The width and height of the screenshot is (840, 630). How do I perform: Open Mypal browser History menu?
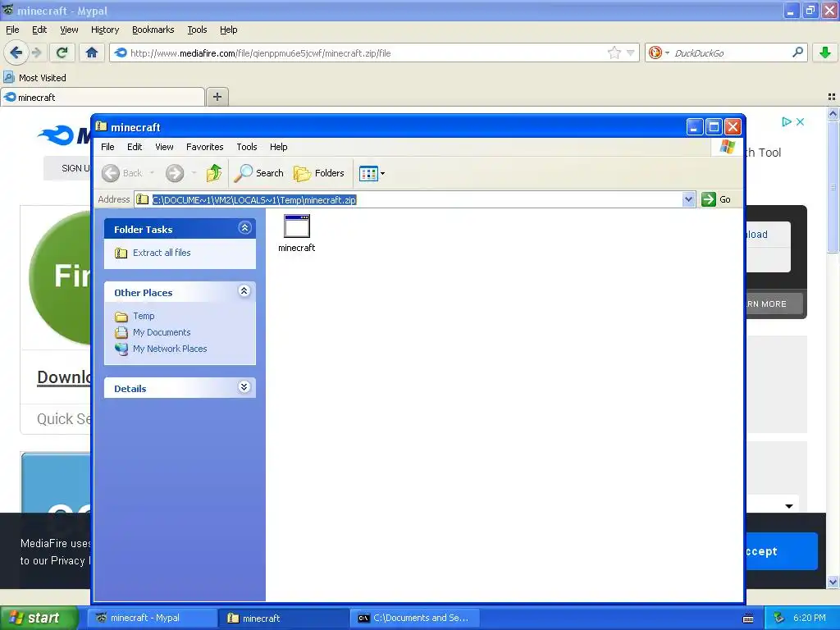105,30
